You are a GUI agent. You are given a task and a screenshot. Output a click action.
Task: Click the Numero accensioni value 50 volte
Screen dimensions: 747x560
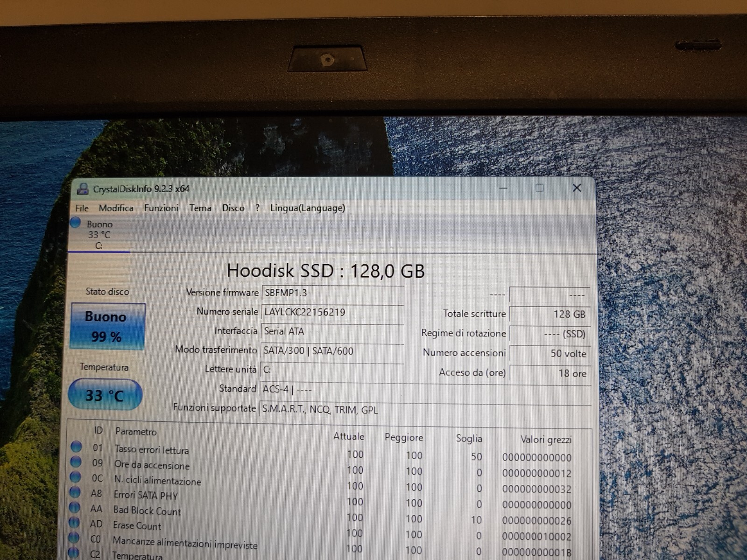[x=550, y=353]
